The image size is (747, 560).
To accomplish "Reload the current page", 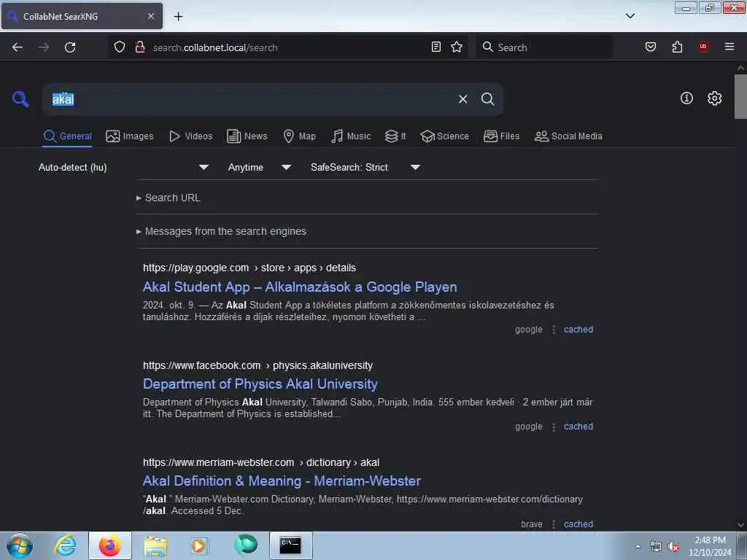I will [70, 47].
